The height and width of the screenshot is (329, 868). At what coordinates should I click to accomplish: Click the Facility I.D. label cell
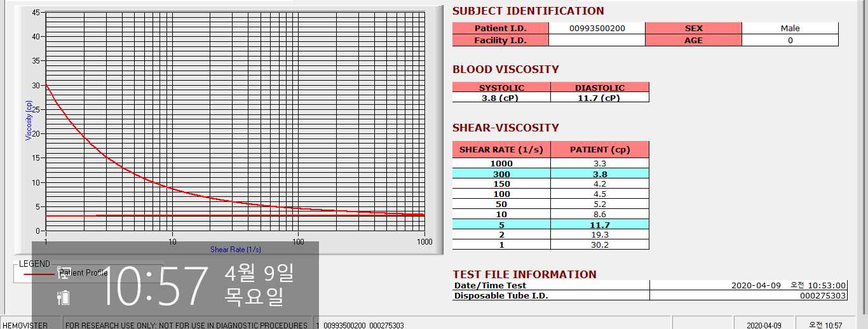500,40
